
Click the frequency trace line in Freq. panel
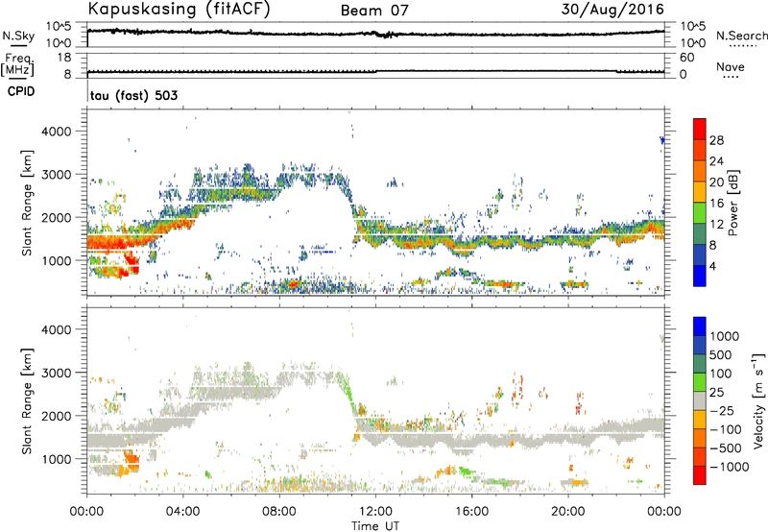click(x=375, y=71)
